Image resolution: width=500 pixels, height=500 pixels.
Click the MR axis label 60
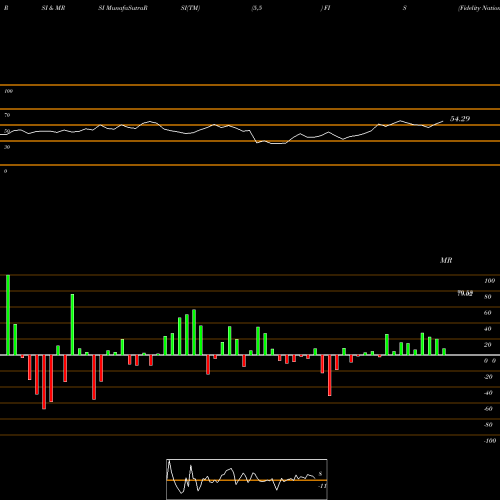487,313
